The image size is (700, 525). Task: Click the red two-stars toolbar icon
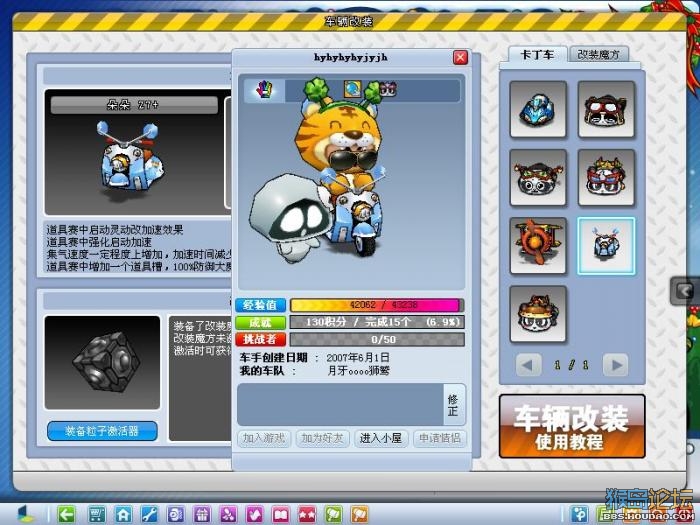(307, 514)
